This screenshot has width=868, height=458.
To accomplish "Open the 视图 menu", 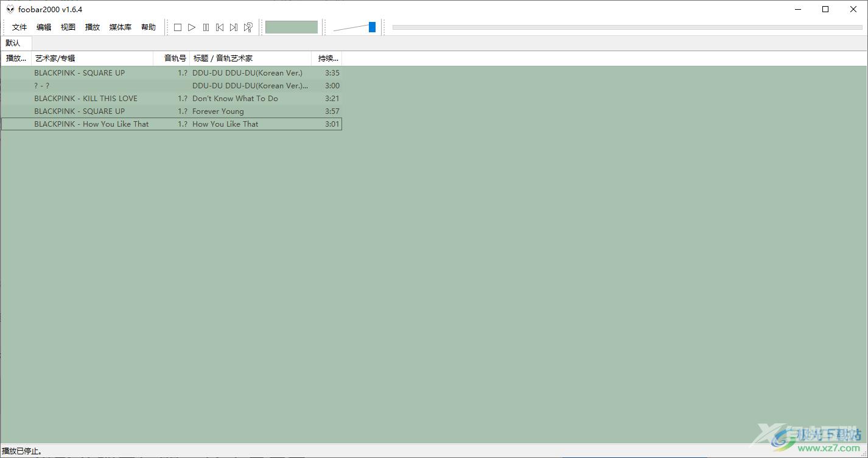I will 68,27.
